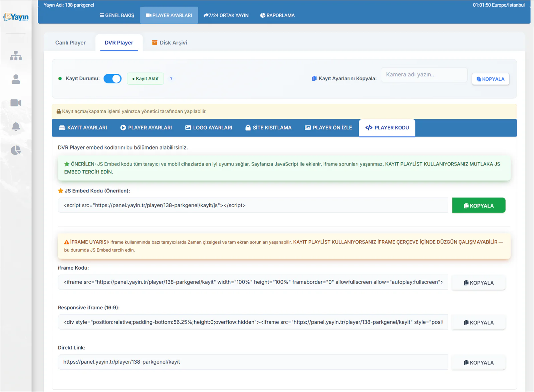Open the user profile sidebar icon

(16, 79)
